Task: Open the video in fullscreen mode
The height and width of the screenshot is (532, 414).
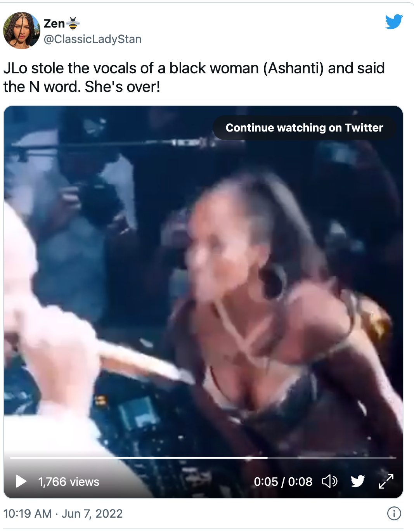Action: [x=386, y=481]
